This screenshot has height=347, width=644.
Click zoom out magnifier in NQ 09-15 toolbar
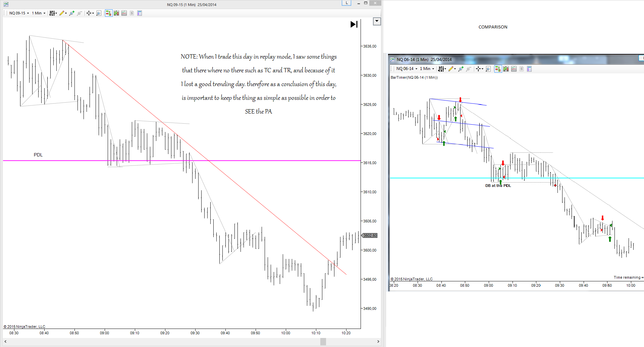pos(79,13)
